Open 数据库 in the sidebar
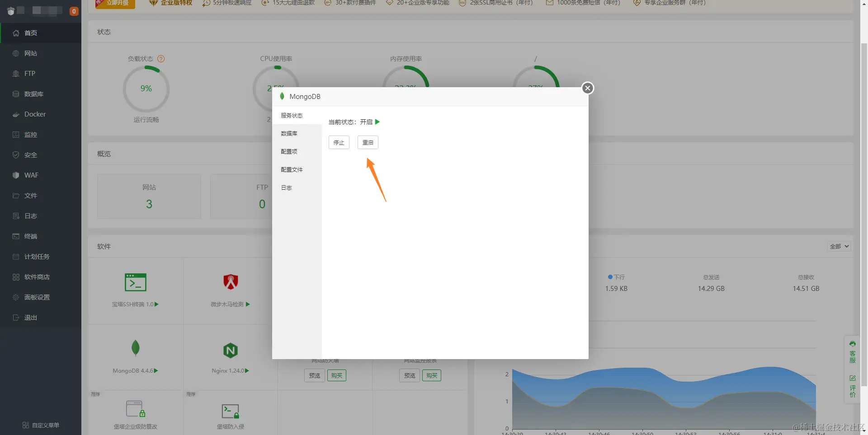This screenshot has width=868, height=435. click(41, 94)
